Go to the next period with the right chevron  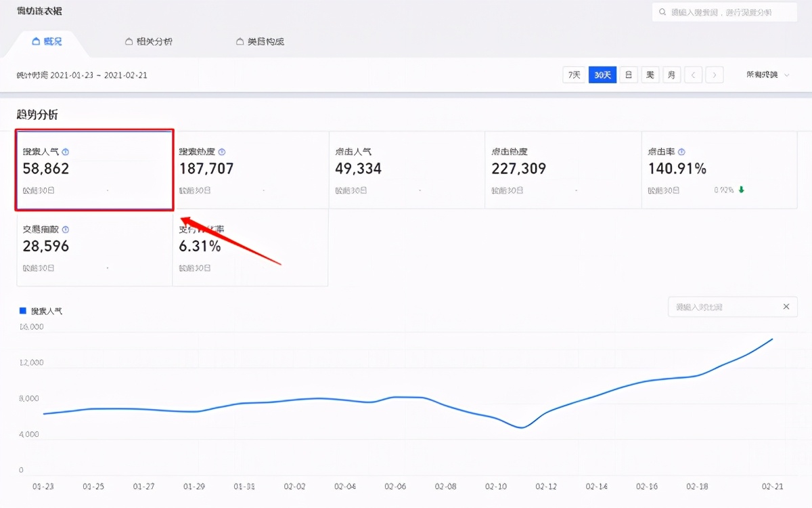[715, 75]
